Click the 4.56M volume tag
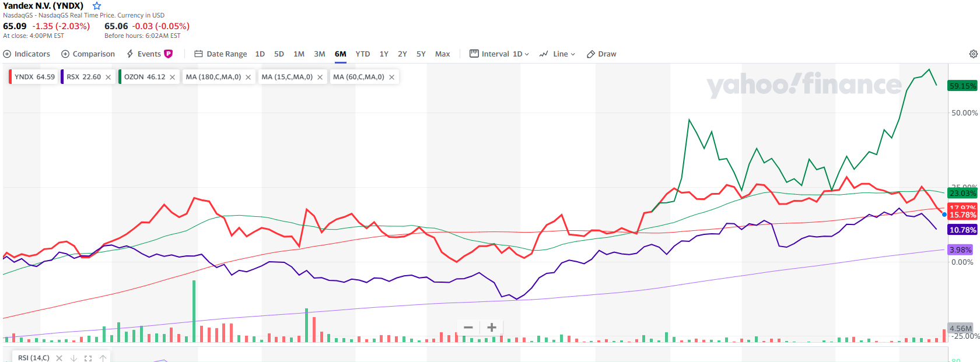The height and width of the screenshot is (362, 980). coord(960,328)
